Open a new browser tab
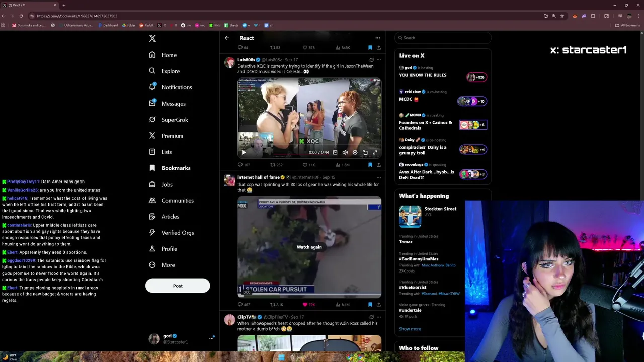Viewport: 644px width, 362px height. tap(64, 5)
